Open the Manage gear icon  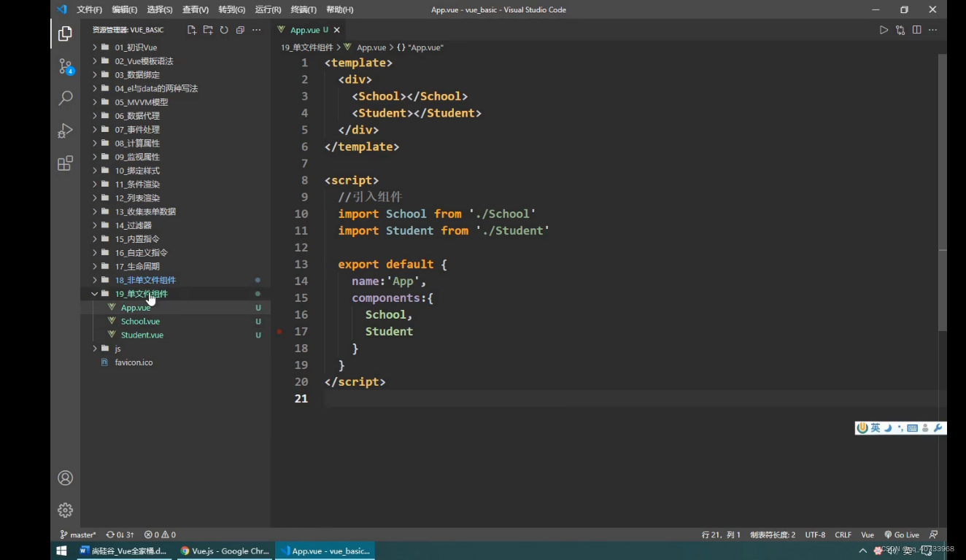pyautogui.click(x=65, y=510)
